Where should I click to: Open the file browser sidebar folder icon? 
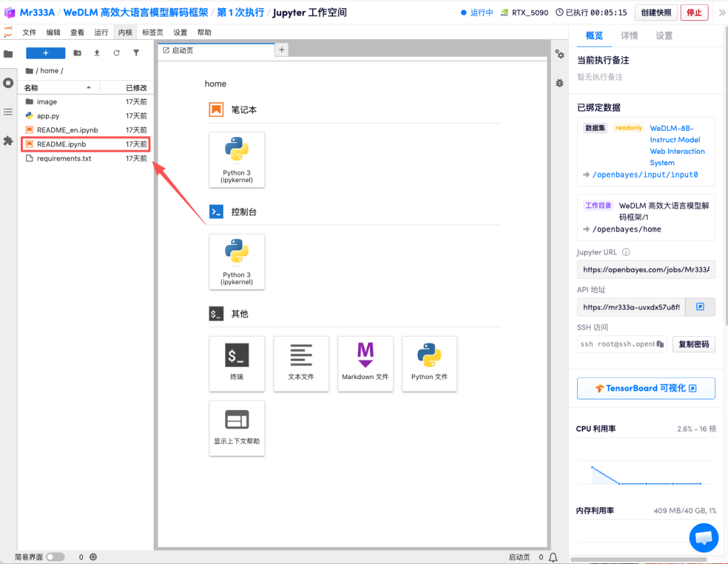pos(8,54)
